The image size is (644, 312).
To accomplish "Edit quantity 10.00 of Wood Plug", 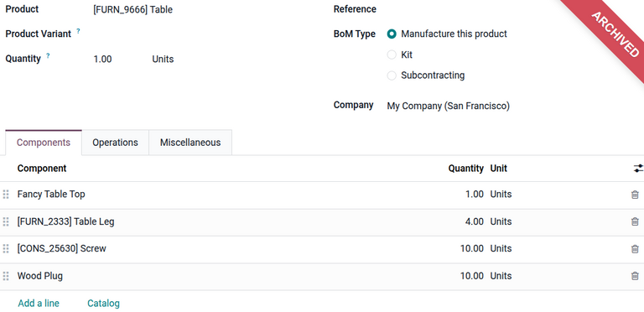I will pyautogui.click(x=472, y=276).
